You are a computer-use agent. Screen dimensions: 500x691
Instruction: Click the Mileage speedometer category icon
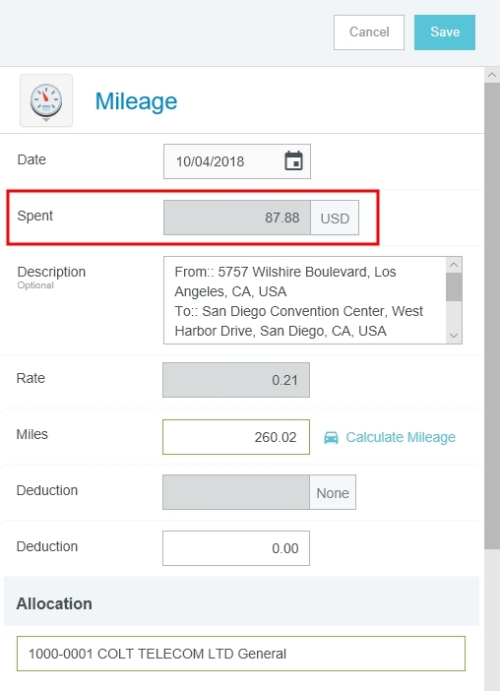point(46,100)
